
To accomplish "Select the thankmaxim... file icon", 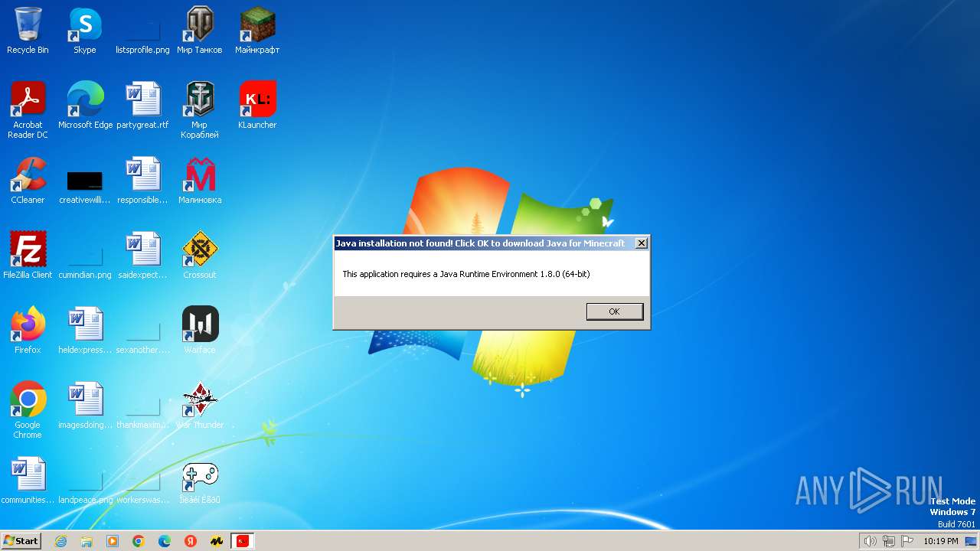I will [x=142, y=412].
